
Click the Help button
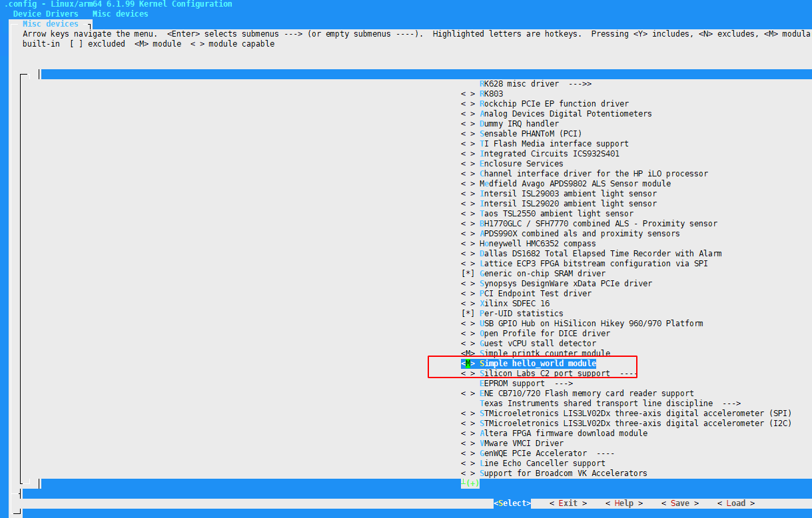624,503
